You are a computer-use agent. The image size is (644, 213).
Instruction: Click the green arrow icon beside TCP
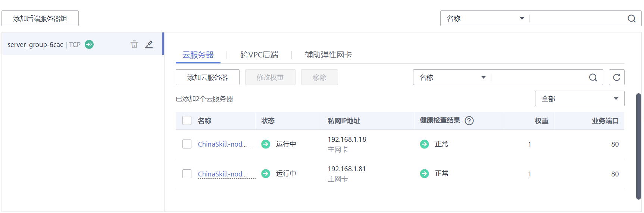click(89, 44)
